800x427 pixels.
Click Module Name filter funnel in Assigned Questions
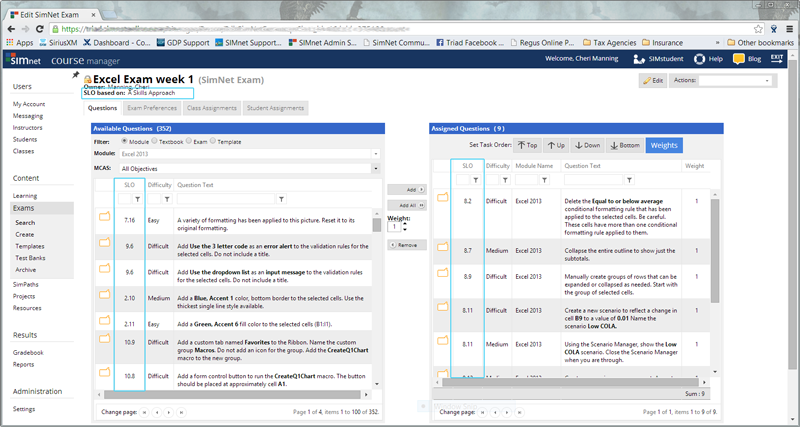[x=545, y=180]
